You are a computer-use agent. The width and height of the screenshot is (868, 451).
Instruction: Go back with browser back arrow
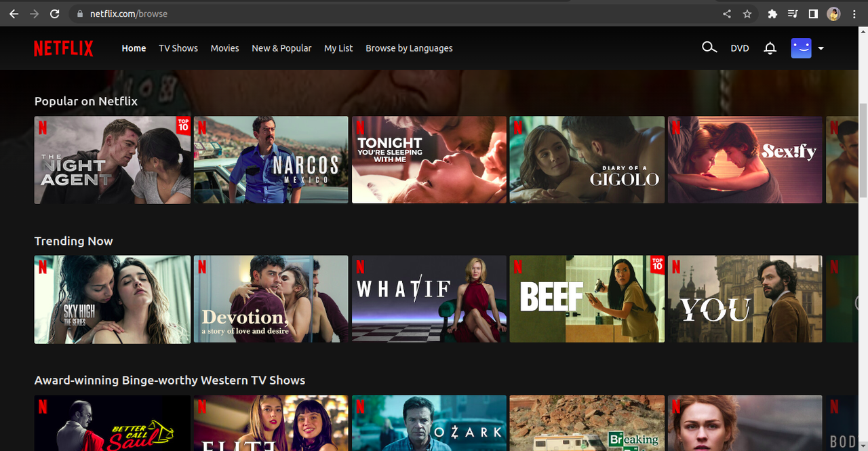[x=14, y=14]
